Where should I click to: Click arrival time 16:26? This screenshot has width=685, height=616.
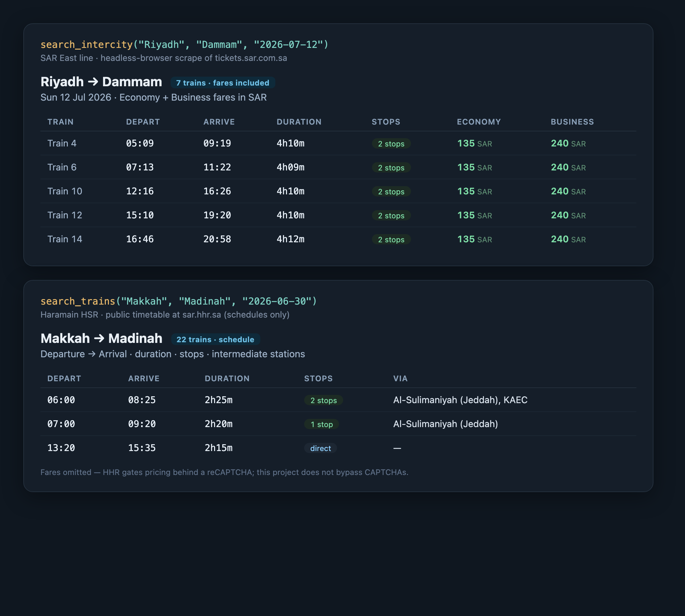pos(217,191)
